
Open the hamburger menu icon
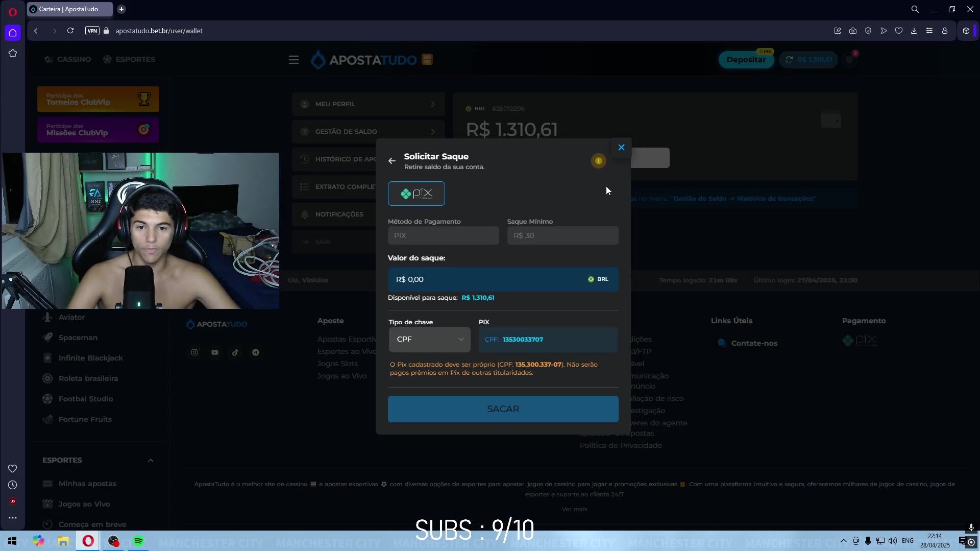[293, 60]
